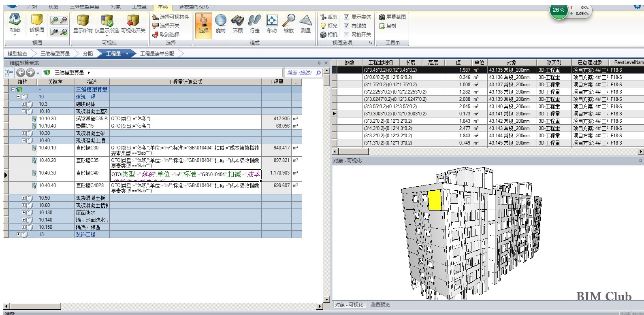Click the 对象 column header in detail table
Viewport: 644px width, 315px height.
click(512, 62)
